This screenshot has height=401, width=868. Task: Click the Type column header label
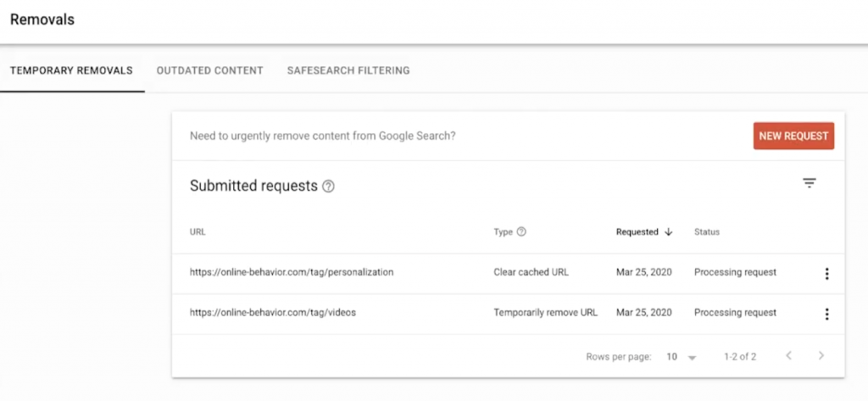click(x=504, y=232)
